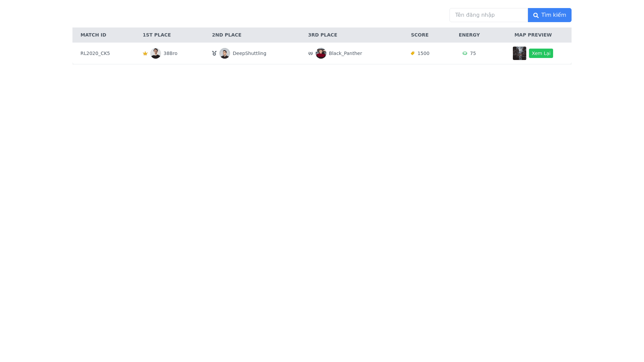
Task: Open the map preview thumbnail
Action: 519,53
